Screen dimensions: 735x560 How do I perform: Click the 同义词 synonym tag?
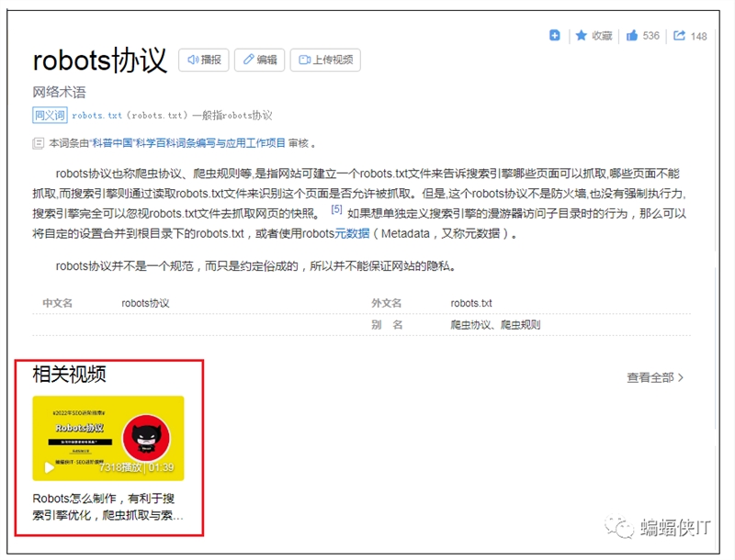50,116
